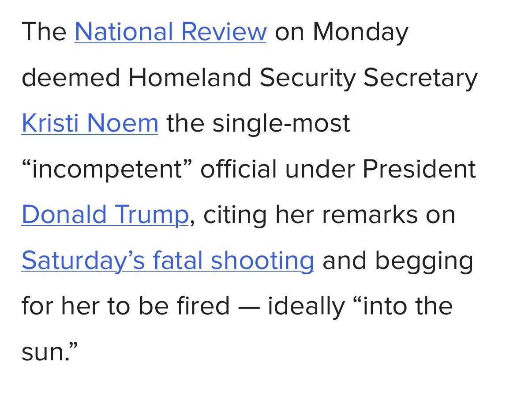Click the phrase "Homeland Security Secretary"
This screenshot has height=397, width=532.
(x=303, y=78)
